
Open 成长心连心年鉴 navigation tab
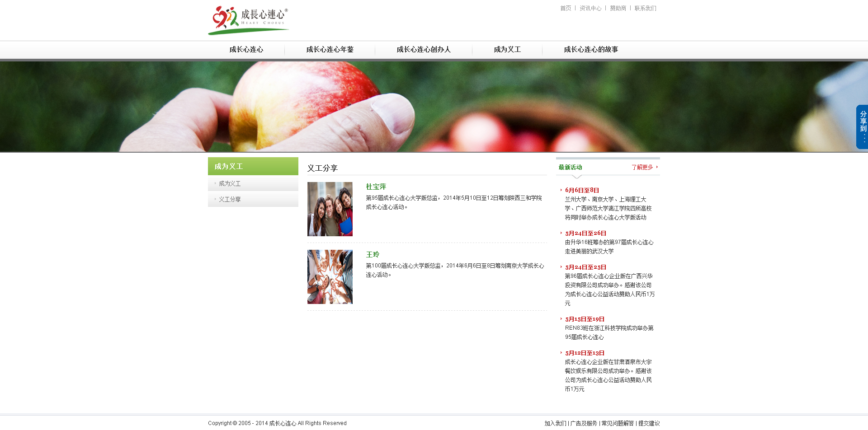330,50
